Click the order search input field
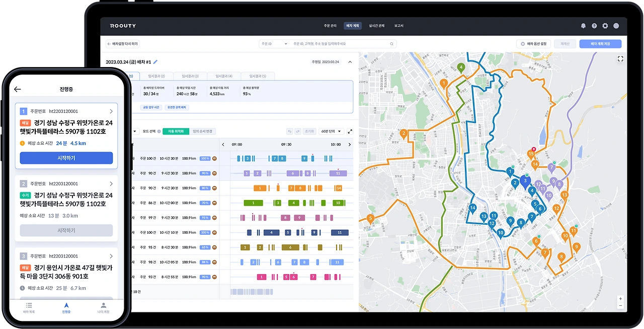The width and height of the screenshot is (644, 329). (342, 44)
